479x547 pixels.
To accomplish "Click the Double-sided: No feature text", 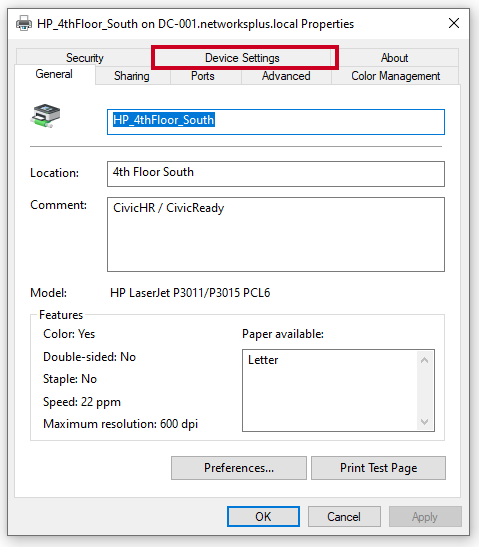I will click(89, 357).
